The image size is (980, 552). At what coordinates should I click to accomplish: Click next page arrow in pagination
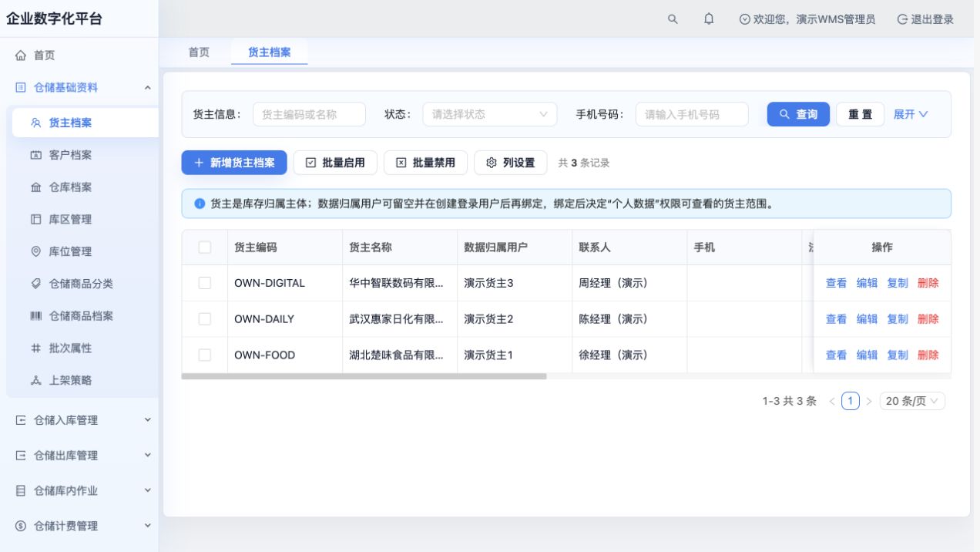869,401
